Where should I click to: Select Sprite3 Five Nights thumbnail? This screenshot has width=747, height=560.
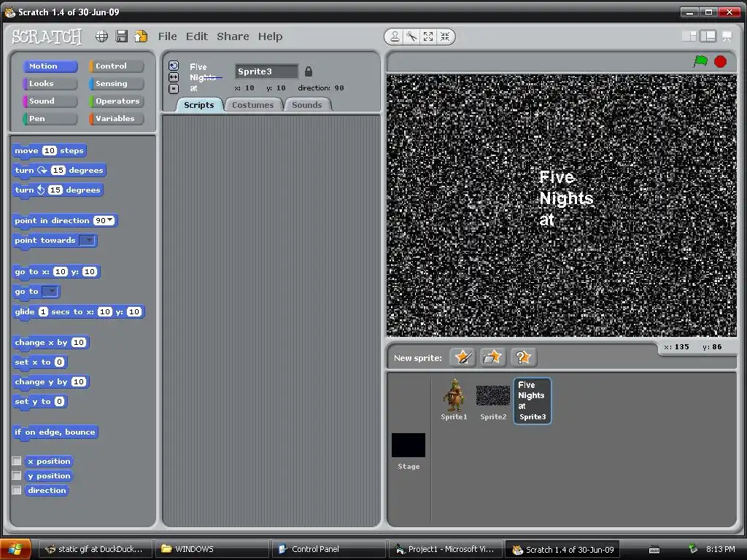point(532,400)
